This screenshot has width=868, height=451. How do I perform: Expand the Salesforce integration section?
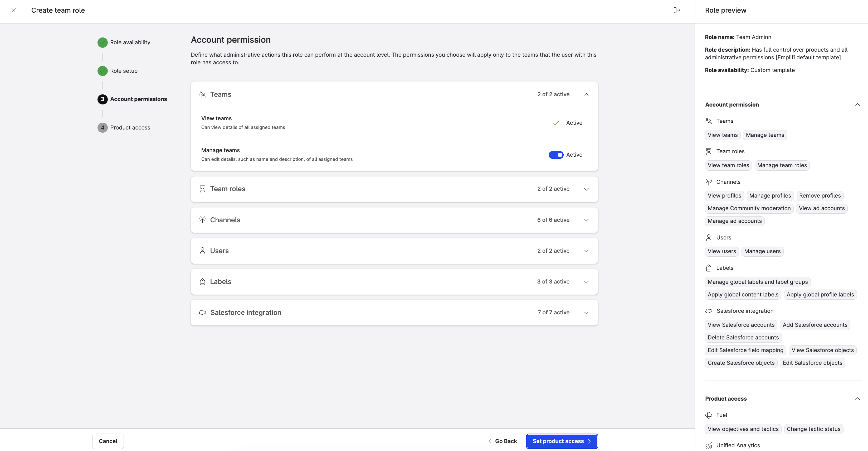586,313
